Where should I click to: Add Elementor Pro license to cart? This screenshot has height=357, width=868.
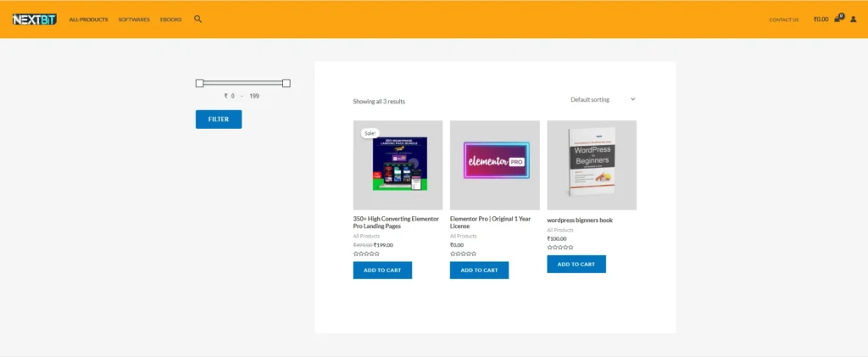click(480, 271)
